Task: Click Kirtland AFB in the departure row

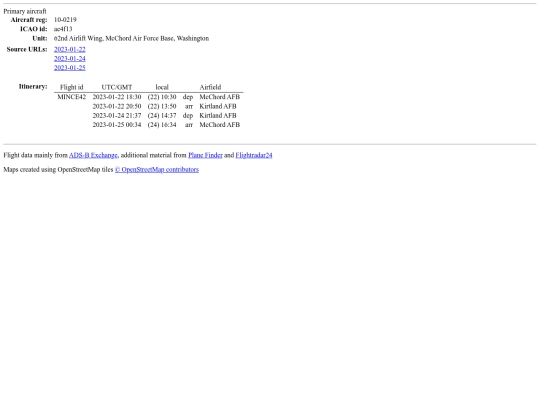Action: click(x=218, y=115)
